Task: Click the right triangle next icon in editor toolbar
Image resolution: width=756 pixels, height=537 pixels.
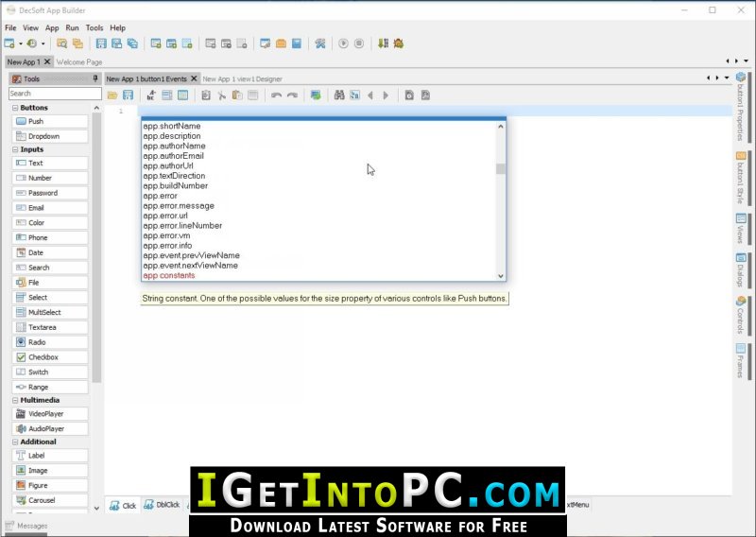Action: point(386,95)
